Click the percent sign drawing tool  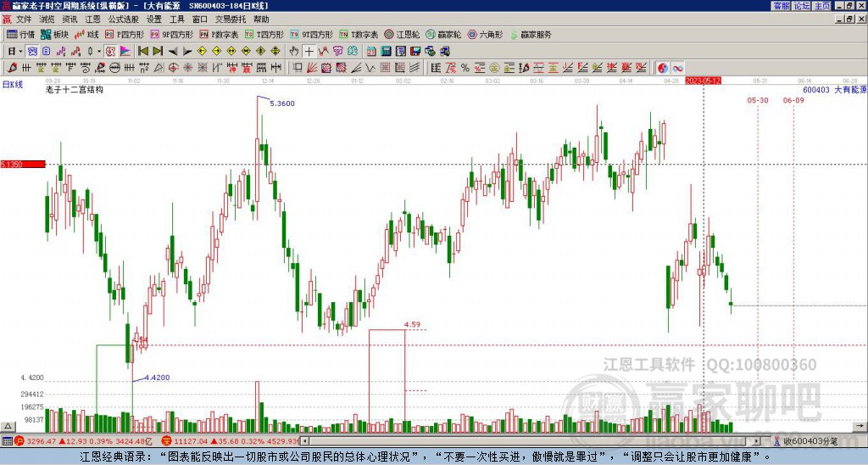(465, 68)
